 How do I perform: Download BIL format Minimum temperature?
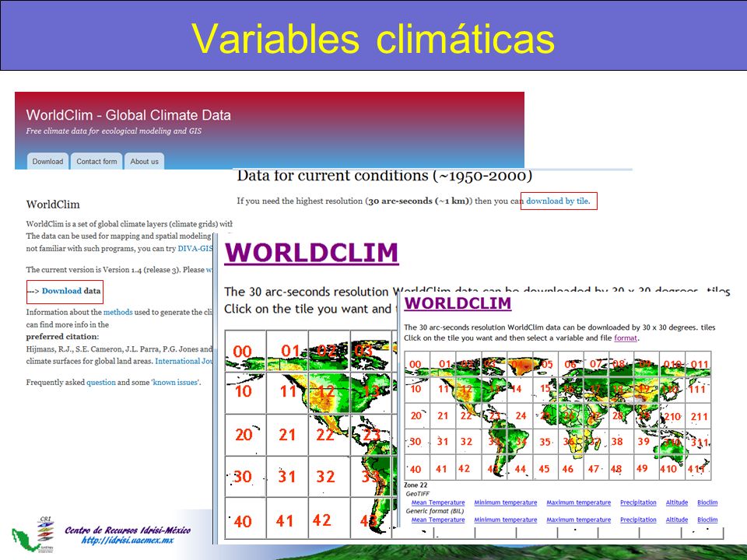506,520
